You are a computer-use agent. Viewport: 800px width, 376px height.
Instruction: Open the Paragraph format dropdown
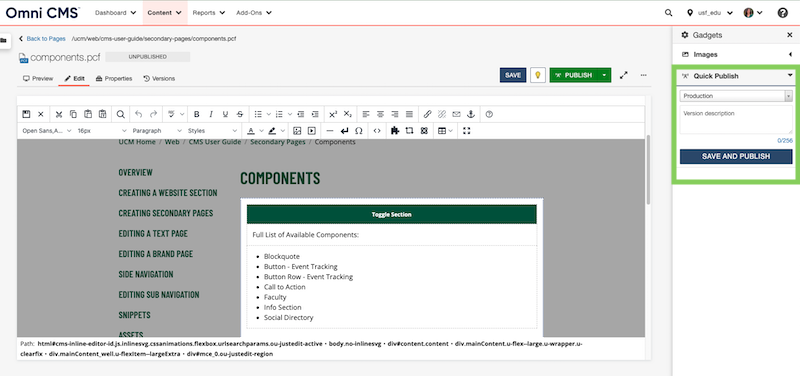[157, 131]
